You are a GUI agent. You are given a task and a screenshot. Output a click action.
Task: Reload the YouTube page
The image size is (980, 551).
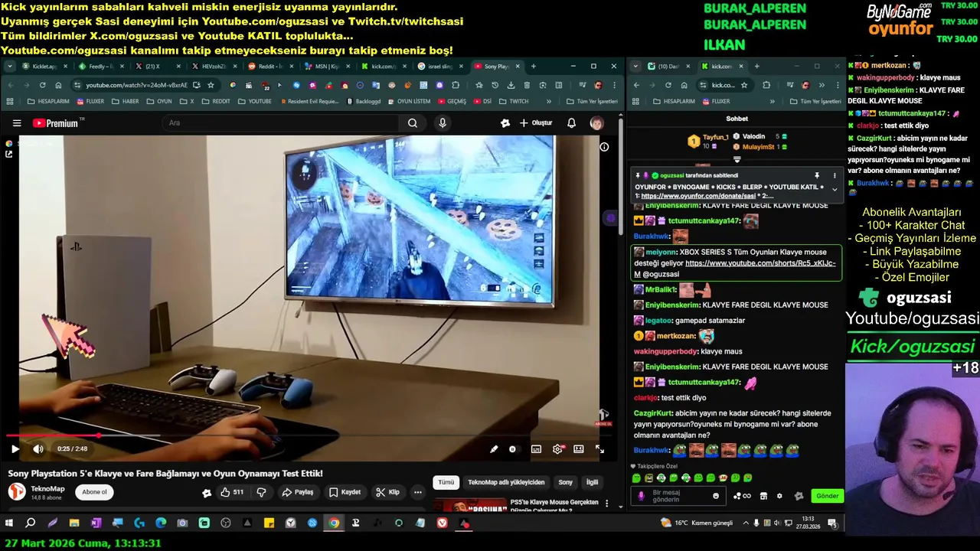coord(42,85)
